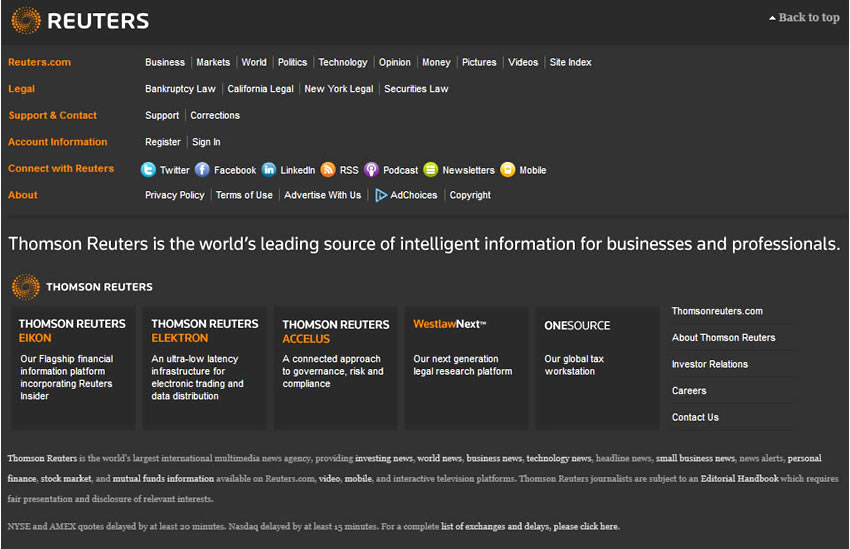Click the Sign In link

tap(206, 142)
